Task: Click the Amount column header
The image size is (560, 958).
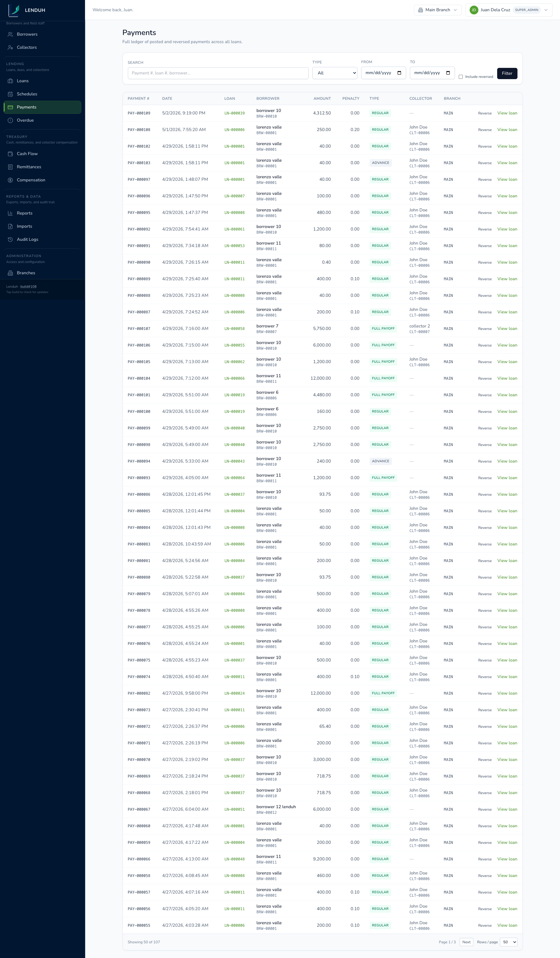Action: tap(322, 99)
